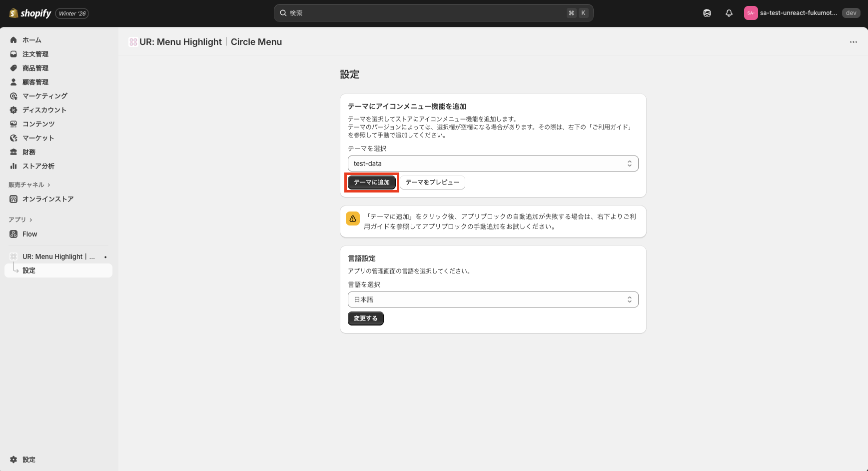Open the テーマを選択 dropdown showing test-data

pyautogui.click(x=493, y=163)
